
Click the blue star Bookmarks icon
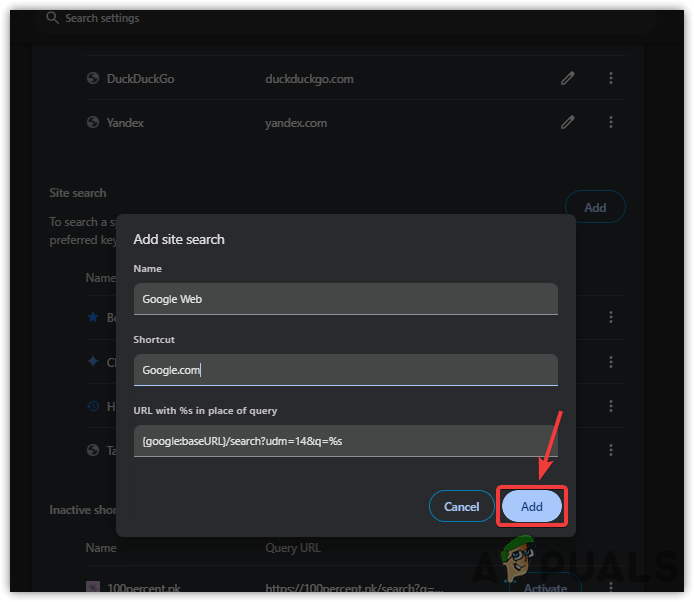tap(93, 317)
